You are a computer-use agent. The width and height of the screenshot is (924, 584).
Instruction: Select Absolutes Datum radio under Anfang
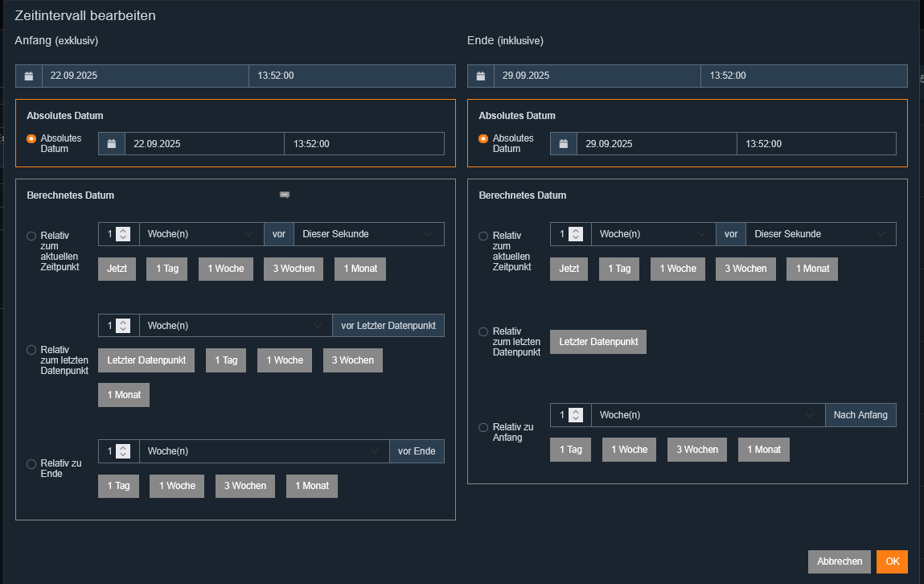click(31, 138)
